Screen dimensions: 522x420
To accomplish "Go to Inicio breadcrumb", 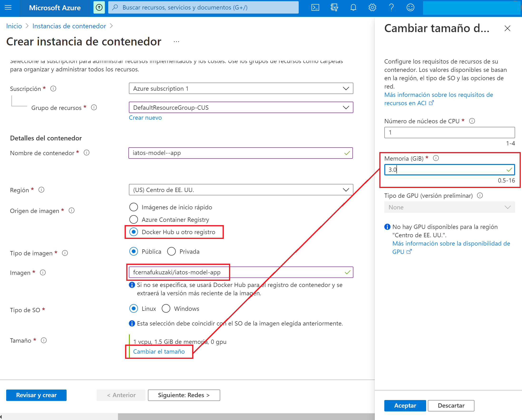I will click(x=14, y=26).
